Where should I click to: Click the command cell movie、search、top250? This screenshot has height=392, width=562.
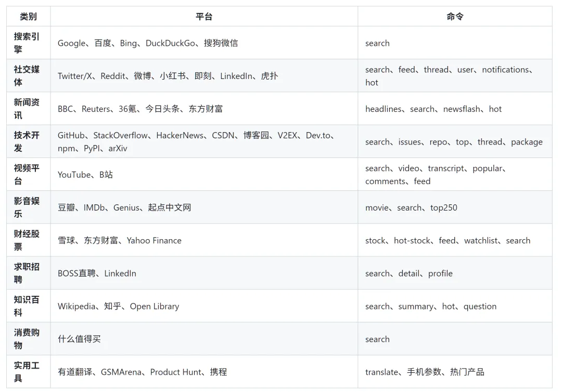455,207
